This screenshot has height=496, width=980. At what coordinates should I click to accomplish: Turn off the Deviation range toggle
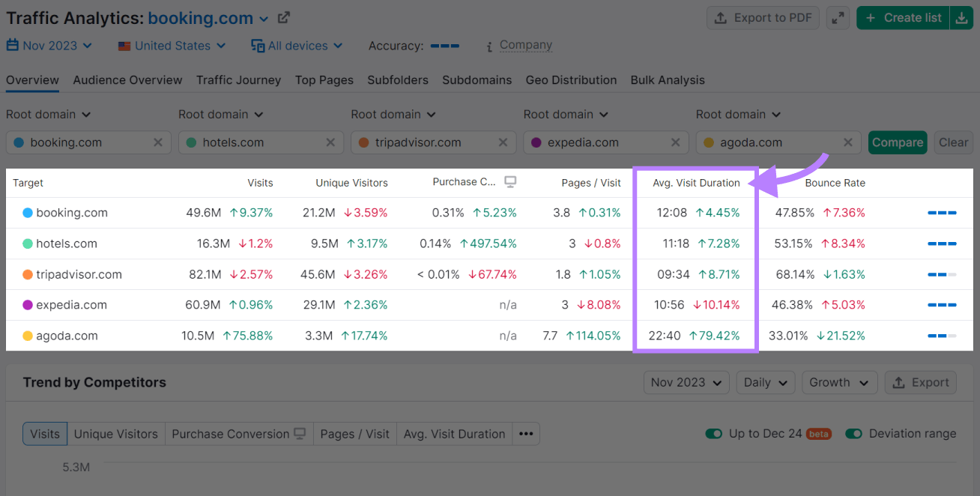tap(854, 433)
